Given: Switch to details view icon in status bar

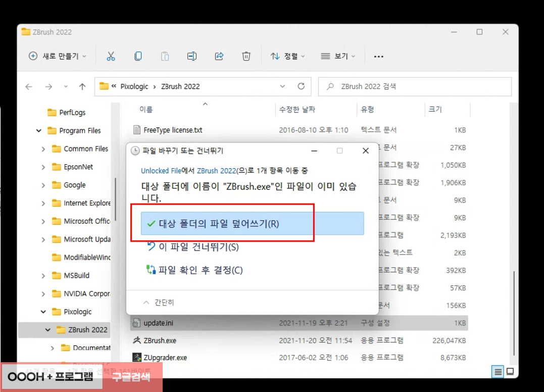Looking at the screenshot, I should [498, 372].
